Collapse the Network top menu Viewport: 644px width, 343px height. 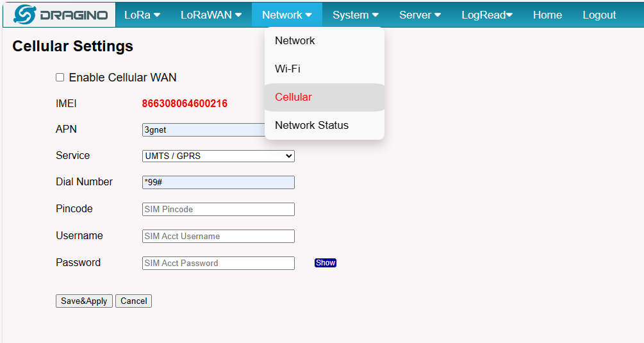pos(286,15)
